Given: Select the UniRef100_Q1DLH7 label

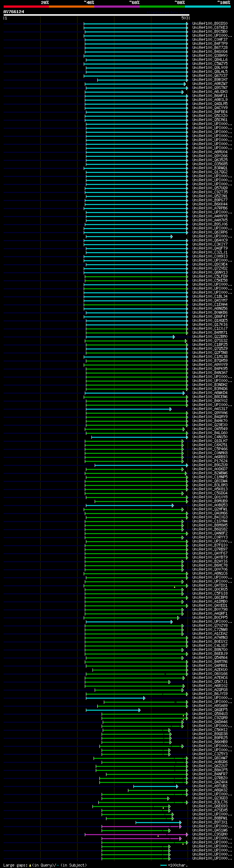Looking at the screenshot, I should point(210,441).
